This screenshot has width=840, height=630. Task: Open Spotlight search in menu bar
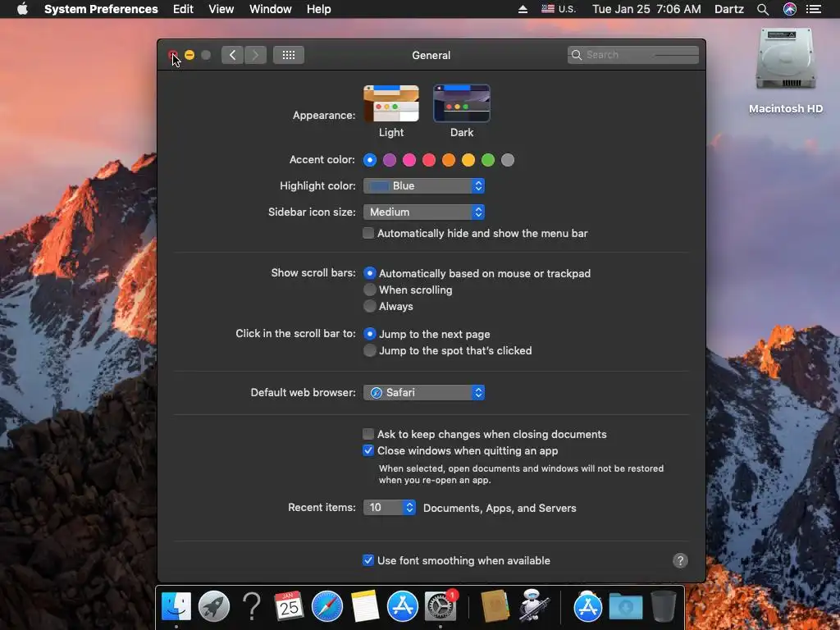pos(763,9)
